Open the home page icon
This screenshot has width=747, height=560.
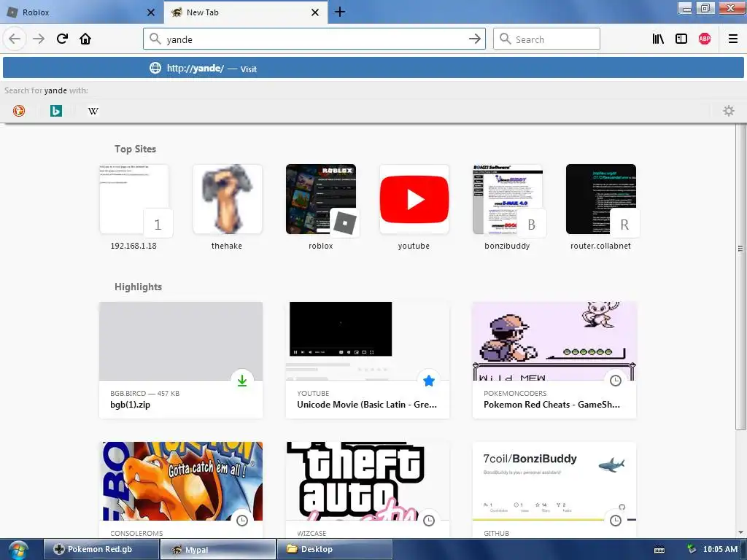85,39
